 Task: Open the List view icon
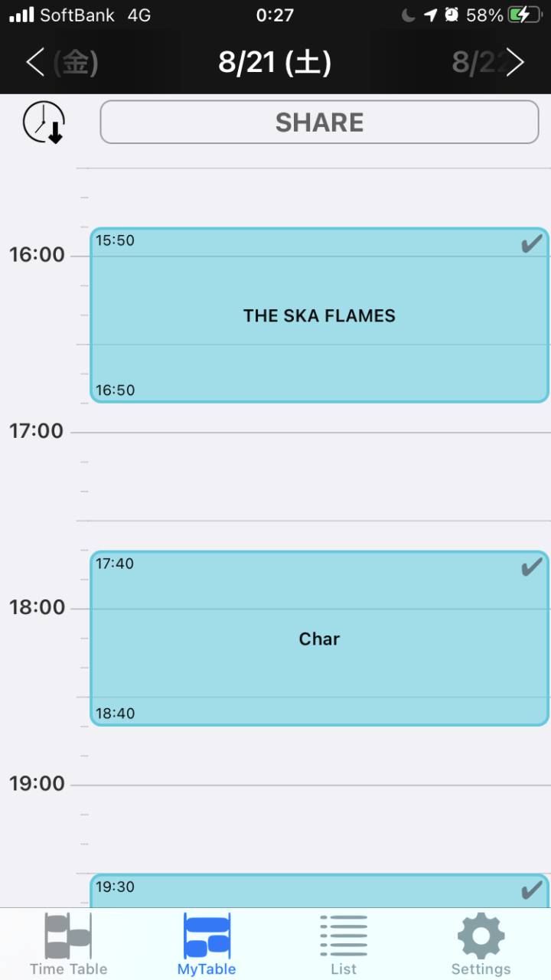344,936
